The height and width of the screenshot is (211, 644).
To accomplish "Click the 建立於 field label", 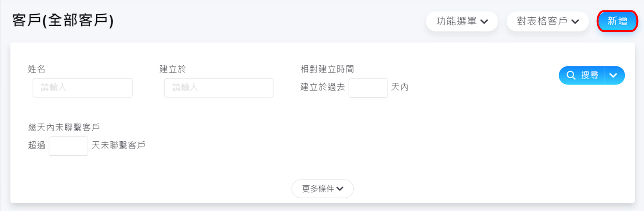I will (x=173, y=69).
